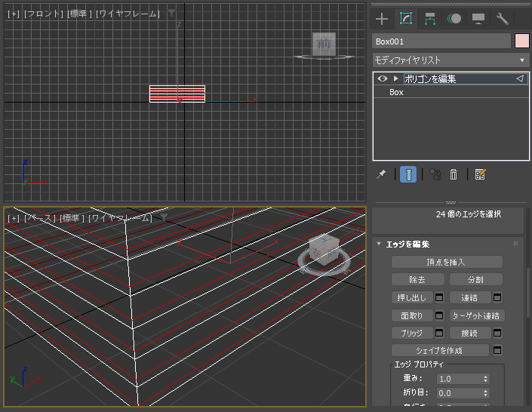Open the [標準] menu in front viewport
The height and width of the screenshot is (412, 532).
[x=79, y=14]
